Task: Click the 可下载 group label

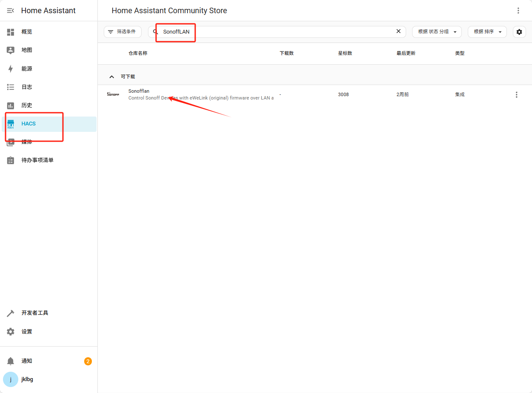Action: [128, 77]
